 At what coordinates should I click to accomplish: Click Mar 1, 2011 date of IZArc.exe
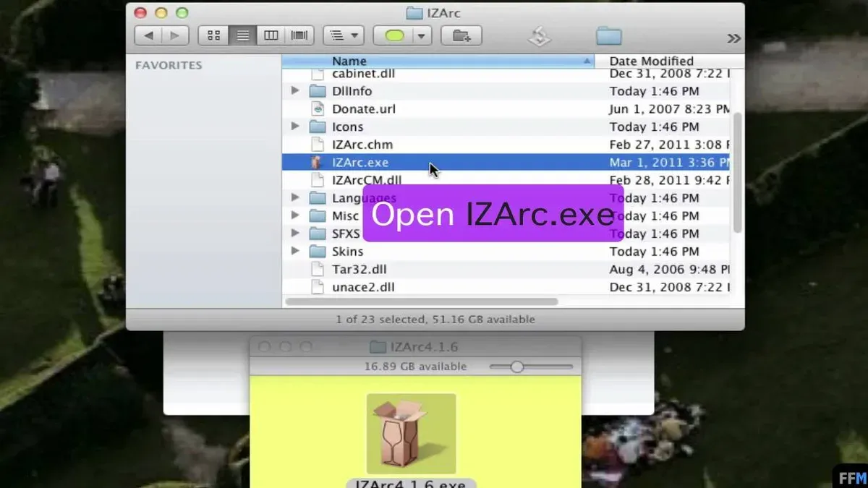(x=669, y=163)
